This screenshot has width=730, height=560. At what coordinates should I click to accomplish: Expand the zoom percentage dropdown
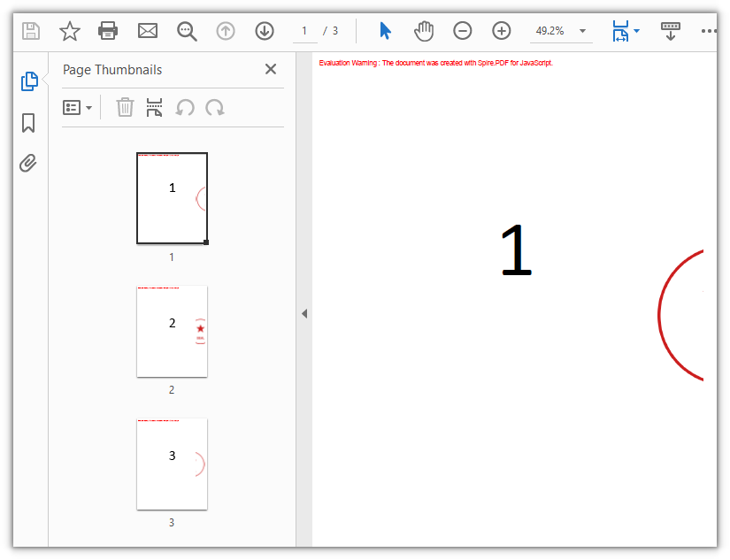pos(582,31)
